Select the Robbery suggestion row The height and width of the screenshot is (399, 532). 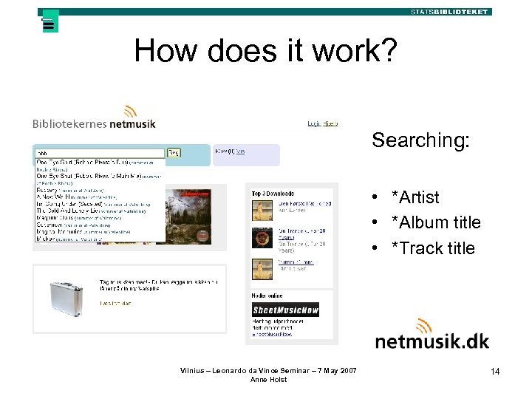click(x=100, y=190)
